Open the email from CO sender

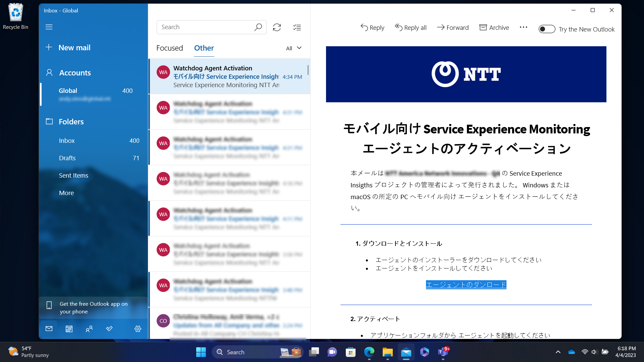[230, 323]
